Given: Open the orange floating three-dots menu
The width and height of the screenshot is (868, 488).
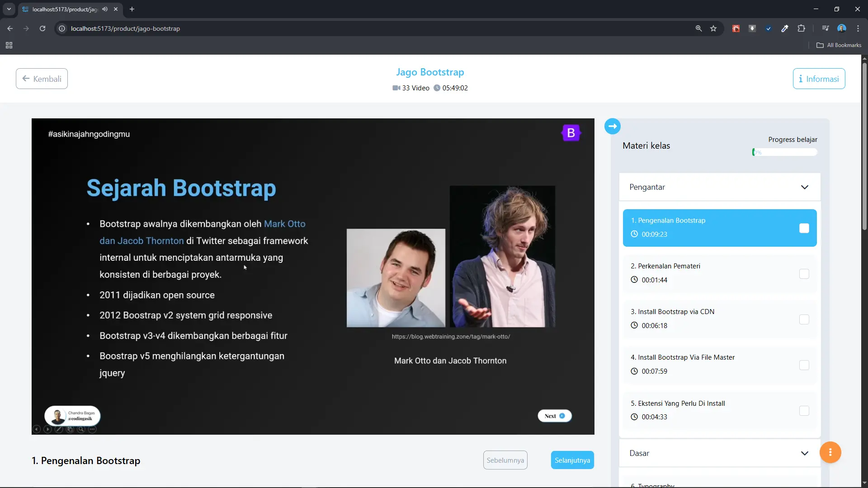Looking at the screenshot, I should pos(830,452).
